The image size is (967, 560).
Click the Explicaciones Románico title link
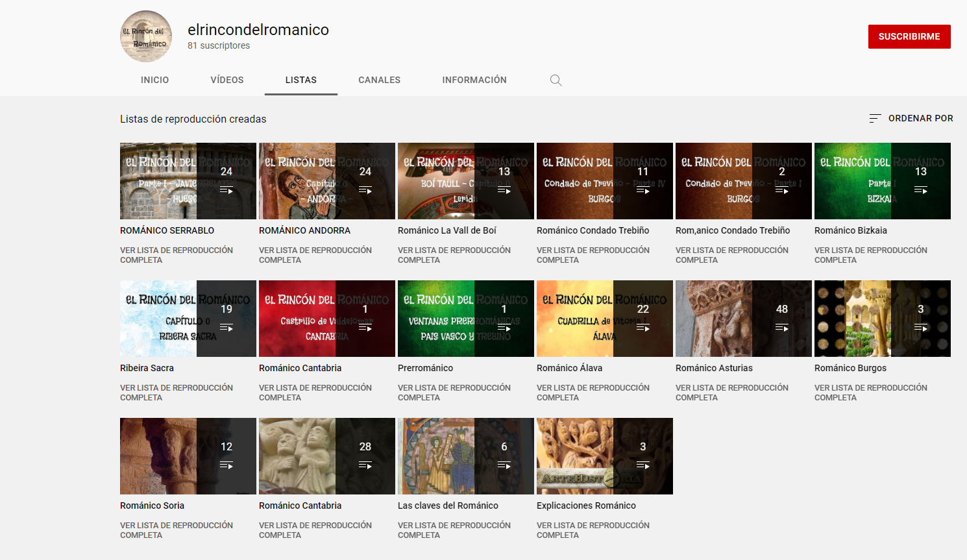(586, 505)
